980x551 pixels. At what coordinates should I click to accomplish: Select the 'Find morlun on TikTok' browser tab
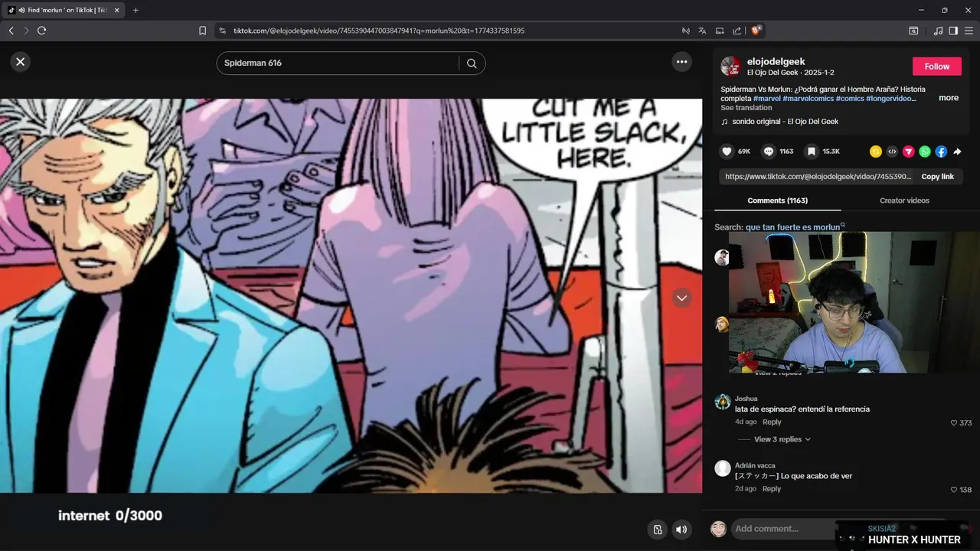63,10
